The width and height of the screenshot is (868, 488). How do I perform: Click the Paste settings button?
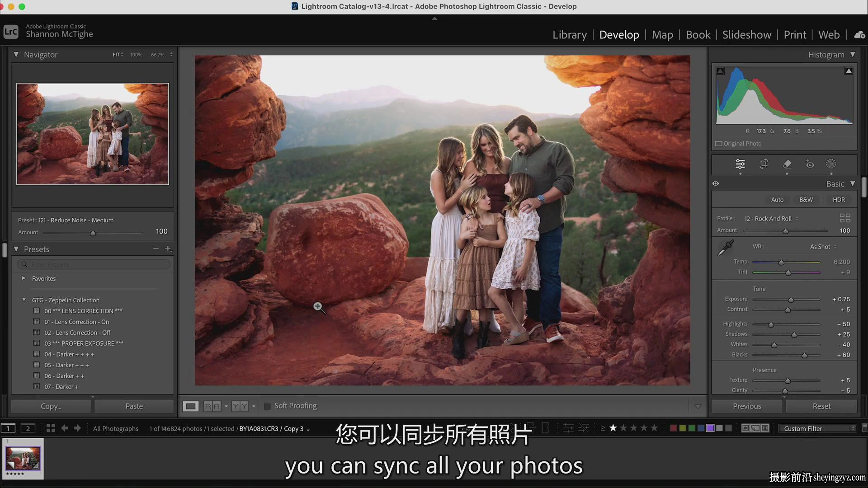[134, 406]
